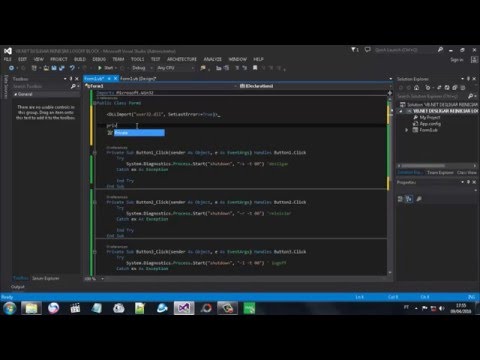Screen dimensions: 480x360
Task: Click the Save toolbar icon
Action: pos(54,68)
